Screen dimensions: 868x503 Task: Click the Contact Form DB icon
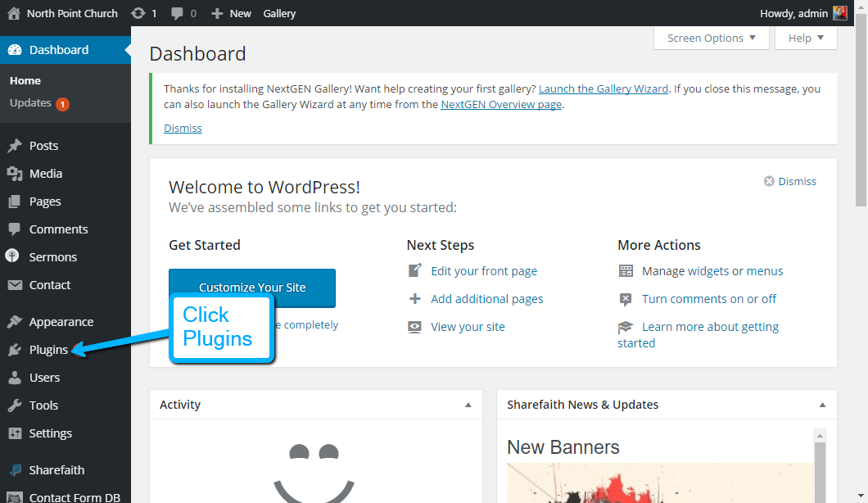15,497
